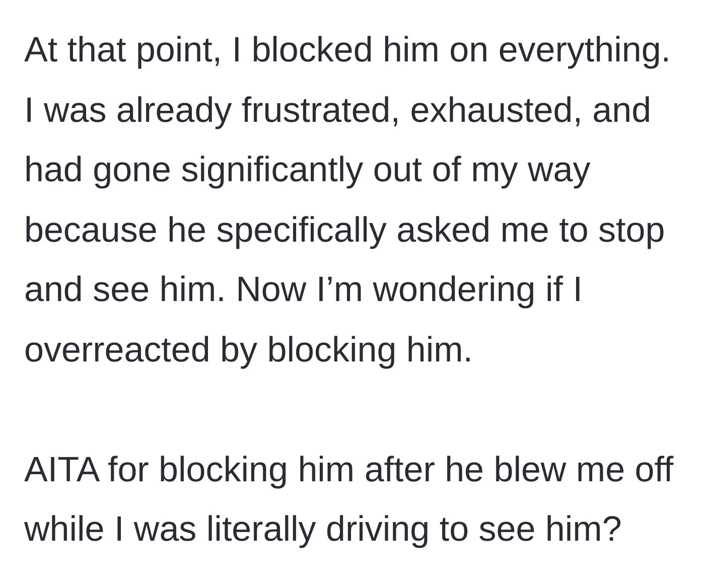Click the word "blocked" in first line
The height and width of the screenshot is (588, 705).
click(x=312, y=50)
